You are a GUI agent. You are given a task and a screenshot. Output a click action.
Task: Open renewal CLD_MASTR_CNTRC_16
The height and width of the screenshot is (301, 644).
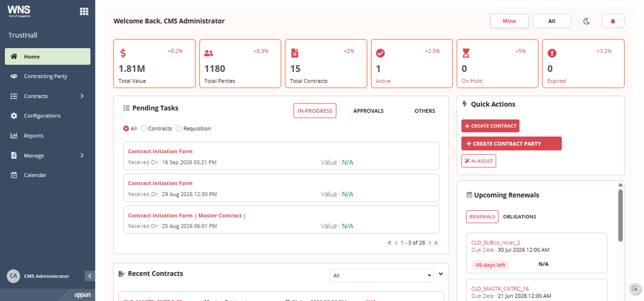point(500,289)
